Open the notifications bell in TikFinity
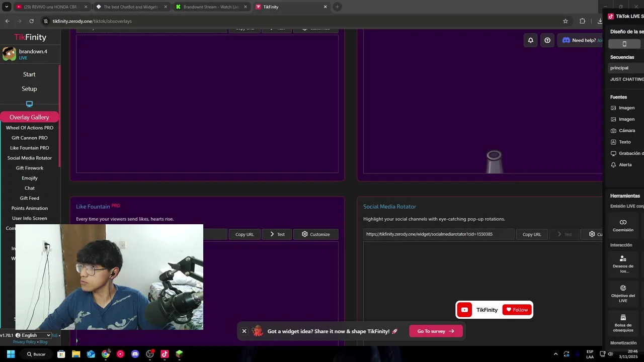The image size is (644, 362). [530, 40]
